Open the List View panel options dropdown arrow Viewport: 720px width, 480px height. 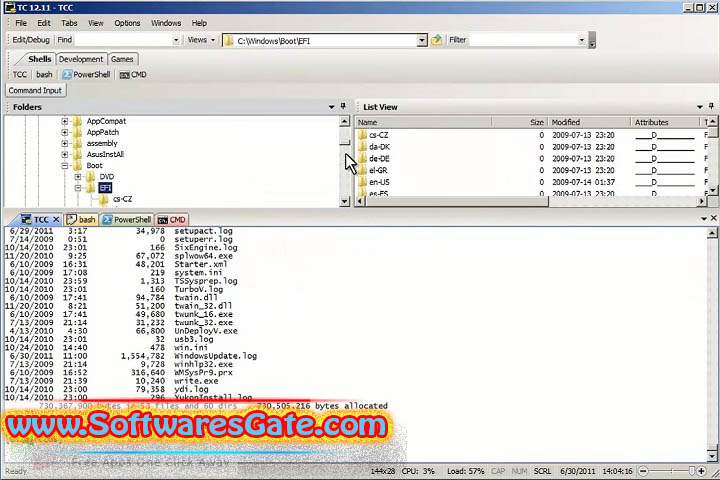coord(700,107)
